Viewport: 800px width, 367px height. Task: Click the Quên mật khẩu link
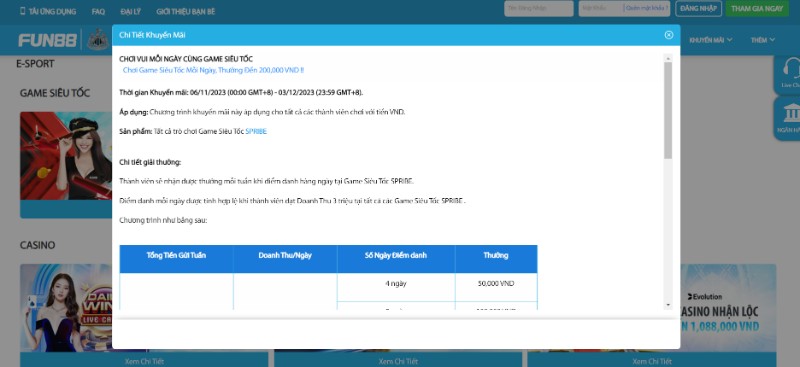click(646, 8)
